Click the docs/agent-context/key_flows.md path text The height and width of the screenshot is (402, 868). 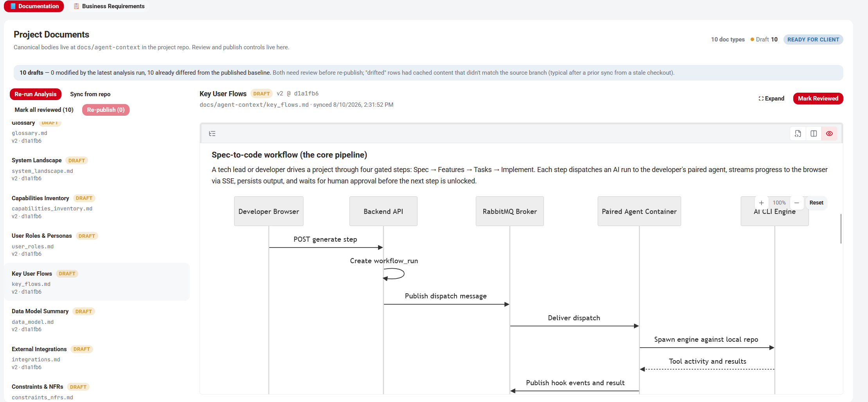tap(254, 105)
